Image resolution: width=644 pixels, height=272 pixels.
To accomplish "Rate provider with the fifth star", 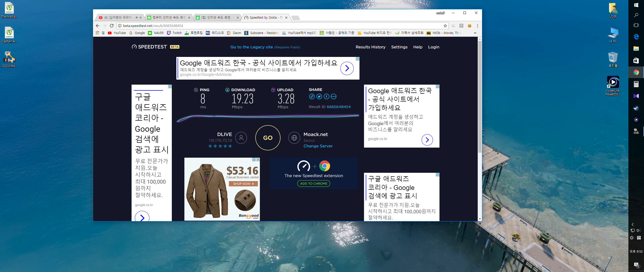I will [x=230, y=146].
